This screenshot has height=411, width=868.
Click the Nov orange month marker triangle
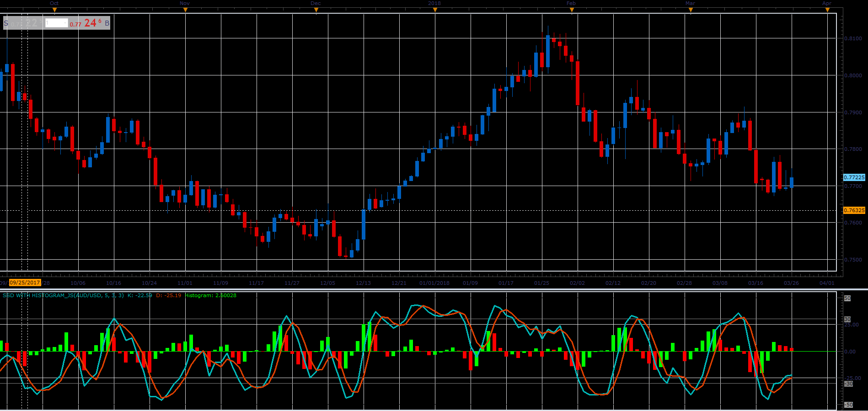click(x=185, y=10)
